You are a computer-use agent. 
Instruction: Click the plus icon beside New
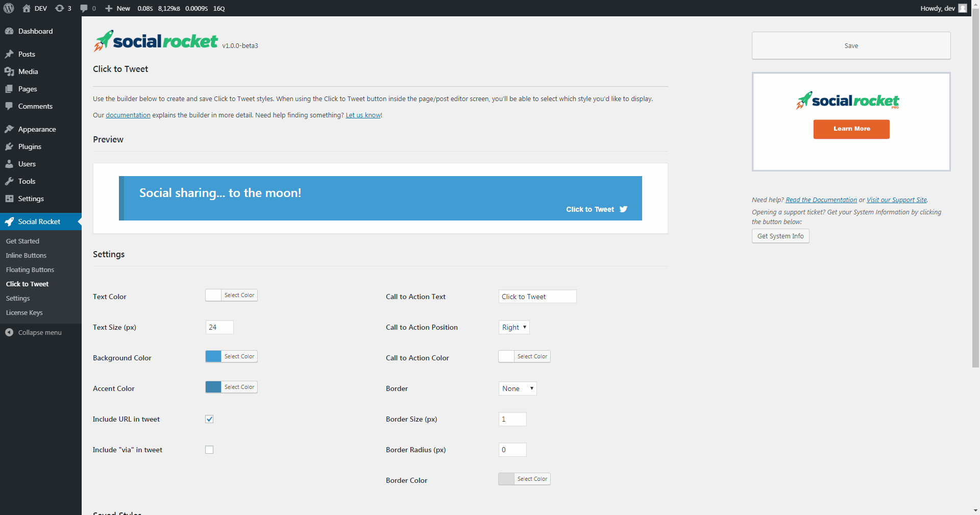coord(109,8)
